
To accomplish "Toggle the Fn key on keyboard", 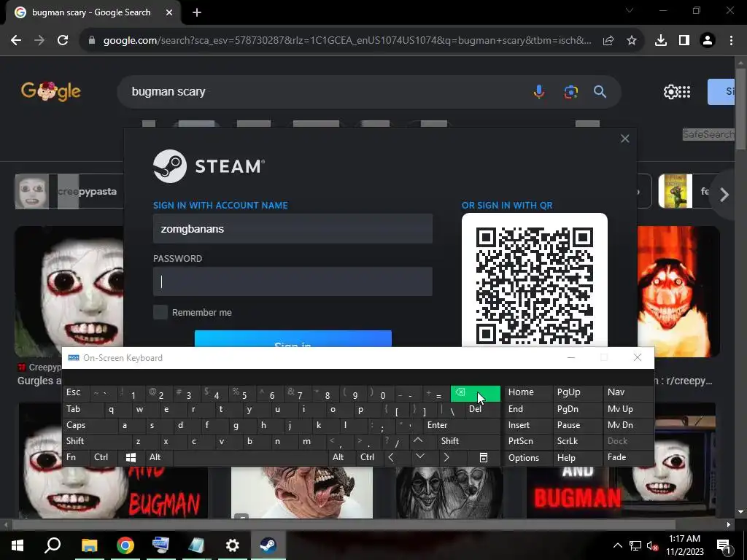I will click(76, 458).
